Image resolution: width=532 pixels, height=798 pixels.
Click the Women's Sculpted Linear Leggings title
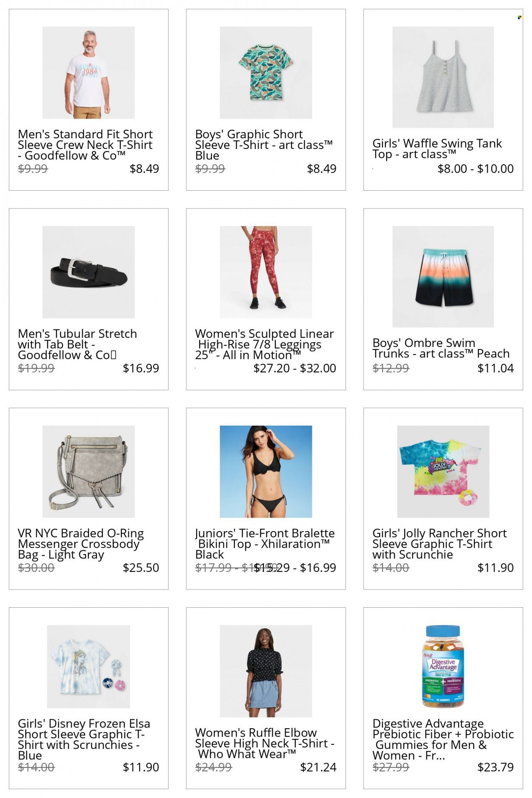[x=264, y=344]
